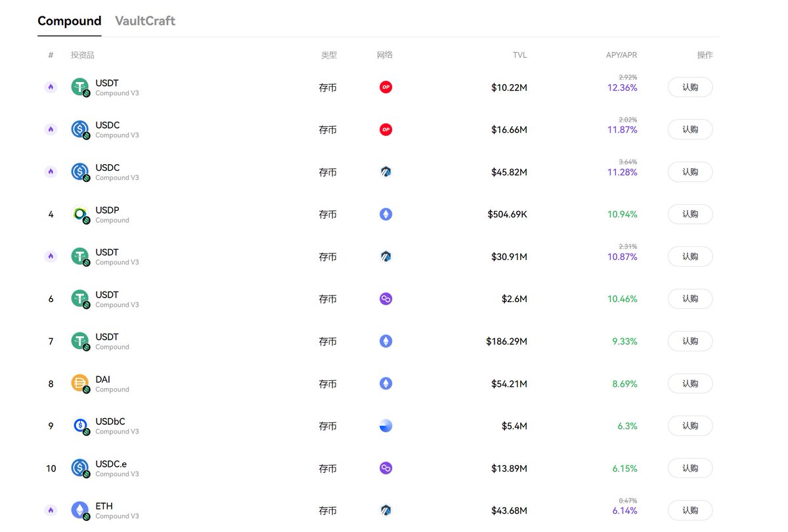
Task: Click the USDC token icon with $45.82M TVL
Action: pyautogui.click(x=80, y=172)
